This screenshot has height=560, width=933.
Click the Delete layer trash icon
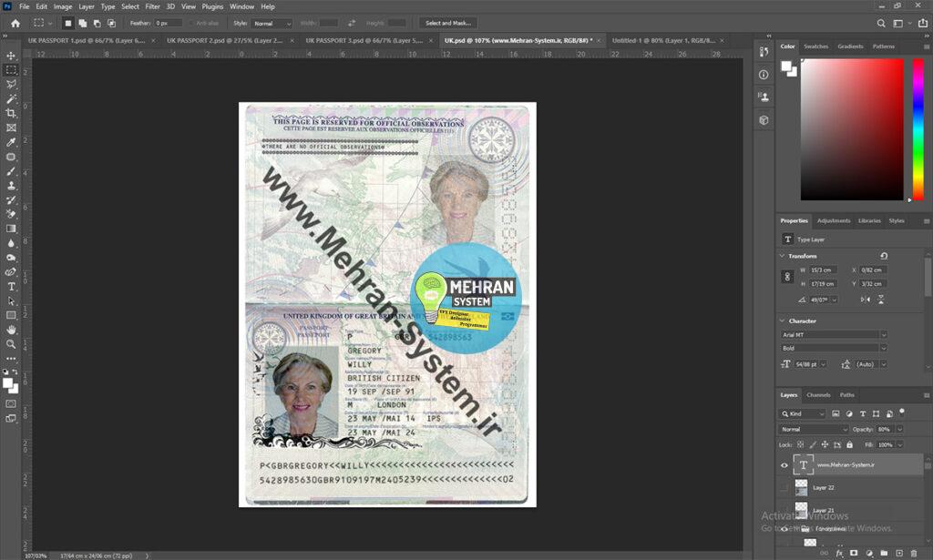click(914, 553)
